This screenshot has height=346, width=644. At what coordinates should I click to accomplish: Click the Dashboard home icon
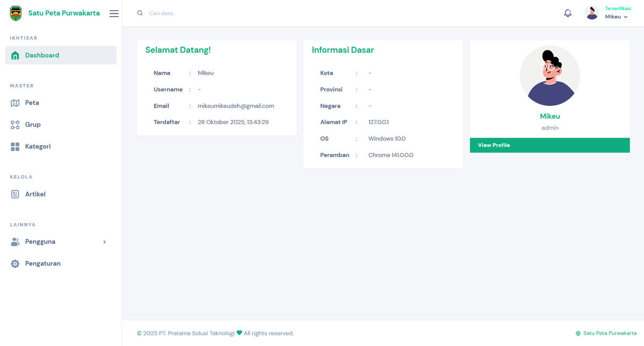pos(15,55)
